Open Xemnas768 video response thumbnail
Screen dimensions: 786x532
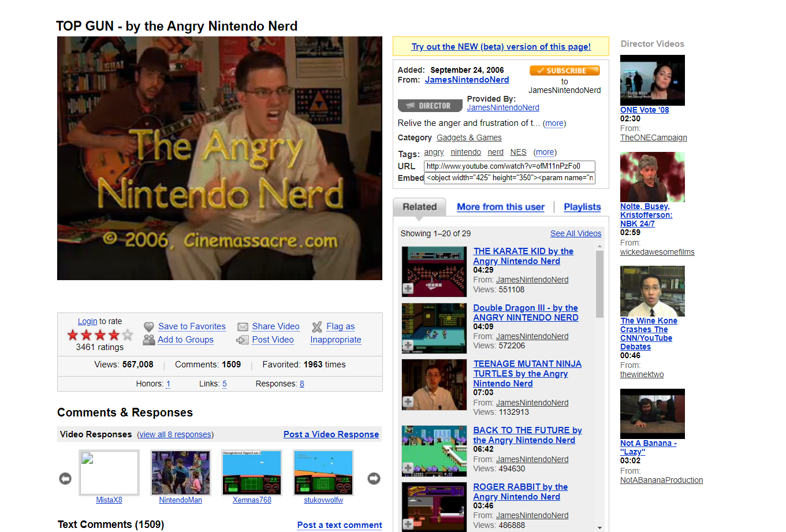coord(252,473)
